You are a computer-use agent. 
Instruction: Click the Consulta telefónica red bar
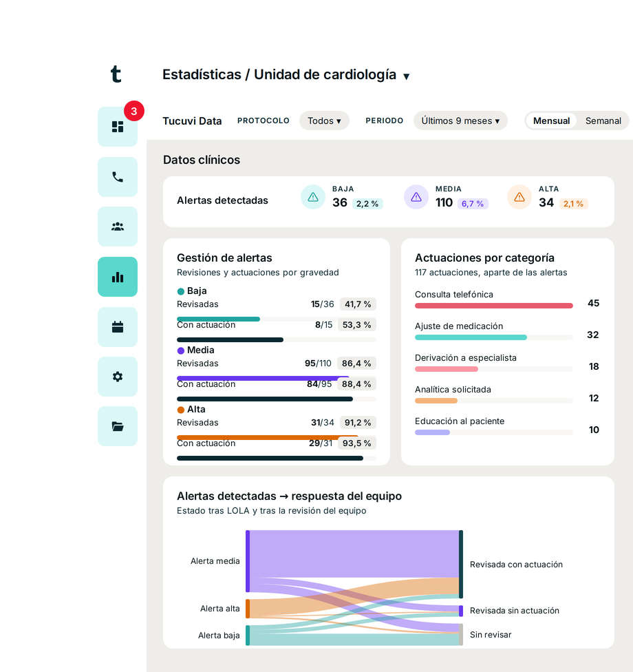point(494,306)
